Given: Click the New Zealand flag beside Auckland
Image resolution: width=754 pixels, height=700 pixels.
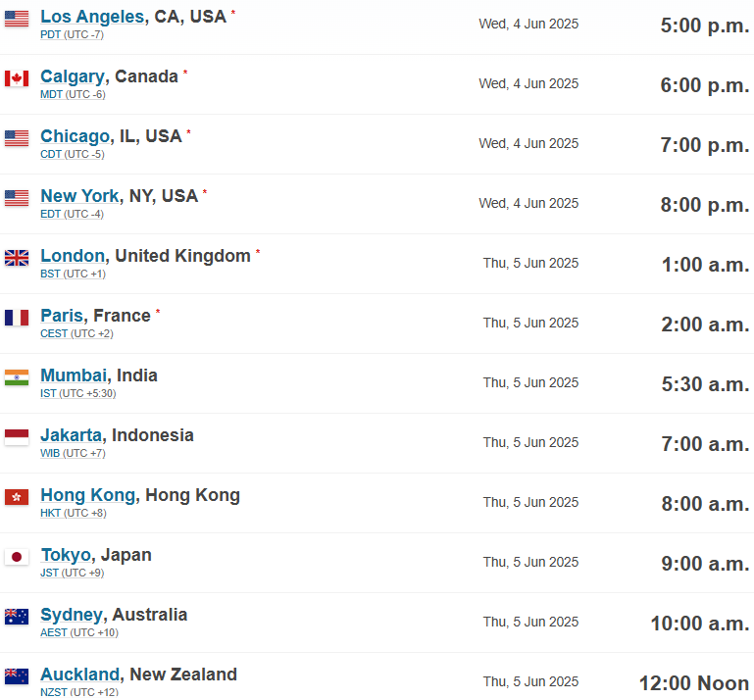Looking at the screenshot, I should click(17, 676).
